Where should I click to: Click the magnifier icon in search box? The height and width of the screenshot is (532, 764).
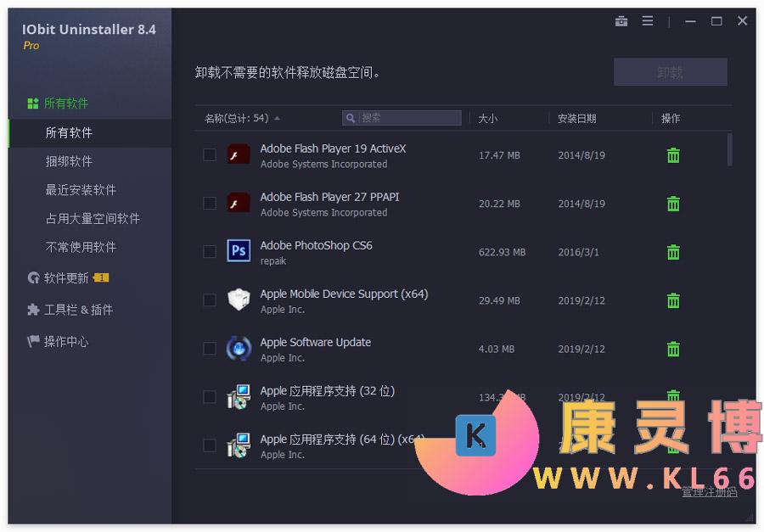[x=350, y=118]
